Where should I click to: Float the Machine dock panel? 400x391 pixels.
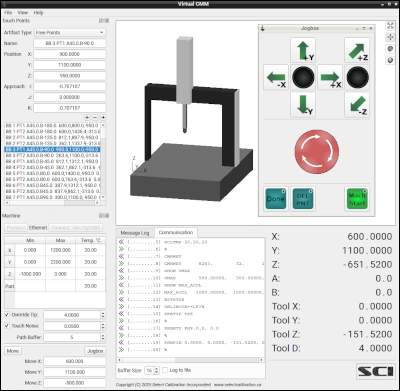(x=101, y=216)
